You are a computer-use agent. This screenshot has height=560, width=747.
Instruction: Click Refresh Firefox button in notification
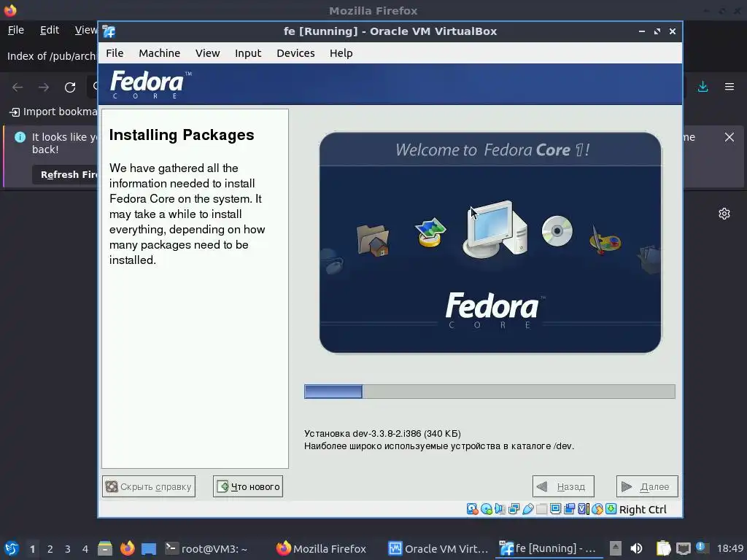[66, 175]
